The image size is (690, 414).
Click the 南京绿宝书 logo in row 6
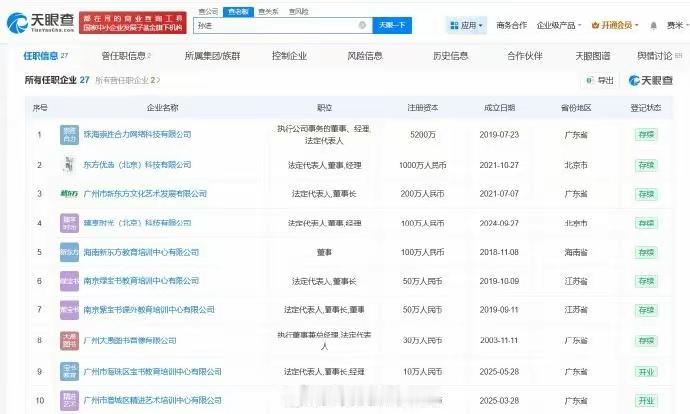coord(69,281)
